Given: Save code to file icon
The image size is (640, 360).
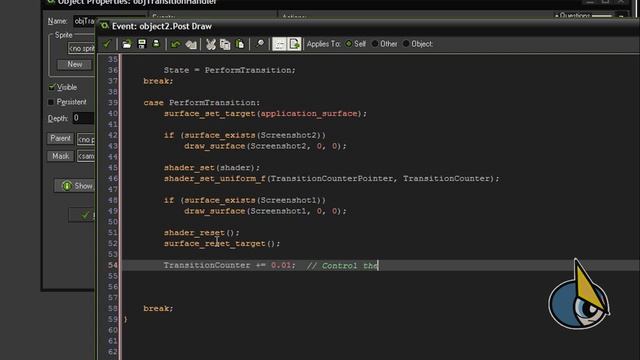Looking at the screenshot, I should coord(142,44).
